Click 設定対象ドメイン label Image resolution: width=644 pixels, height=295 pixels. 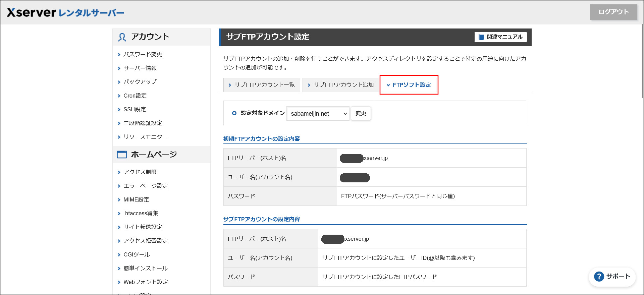pyautogui.click(x=263, y=113)
